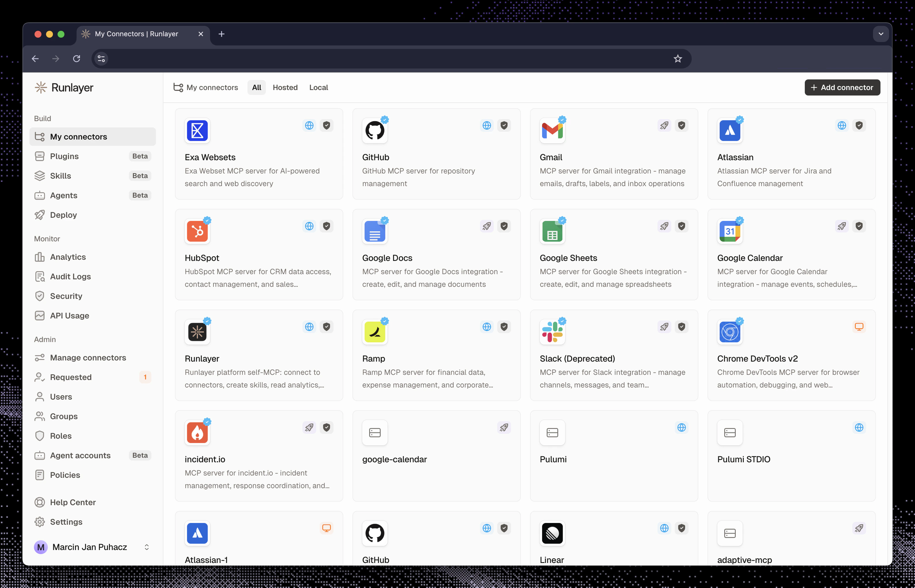This screenshot has width=915, height=588.
Task: Click the rocket icon on google-calendar card
Action: [x=504, y=428]
